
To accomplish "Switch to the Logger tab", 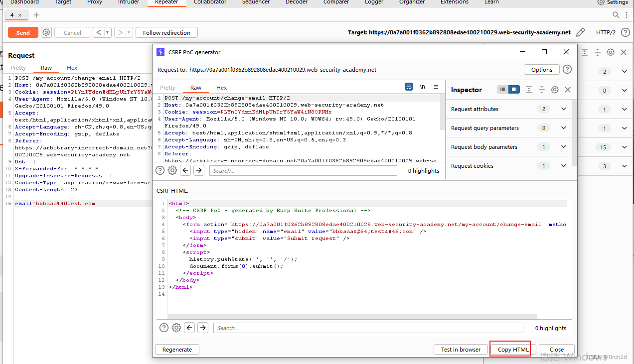I will (374, 2).
